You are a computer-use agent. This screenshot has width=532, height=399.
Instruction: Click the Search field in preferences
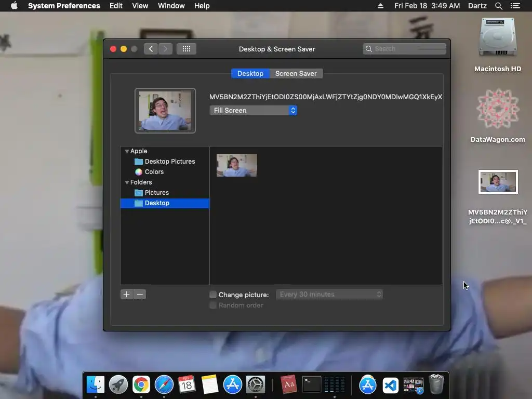404,49
